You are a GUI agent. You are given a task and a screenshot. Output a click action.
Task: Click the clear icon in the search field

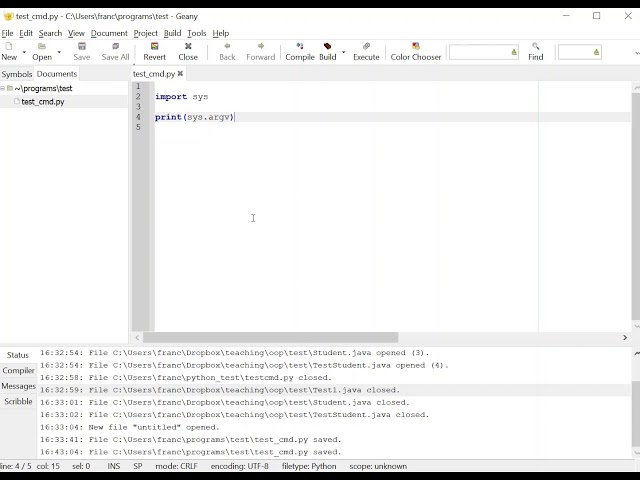pyautogui.click(x=514, y=52)
